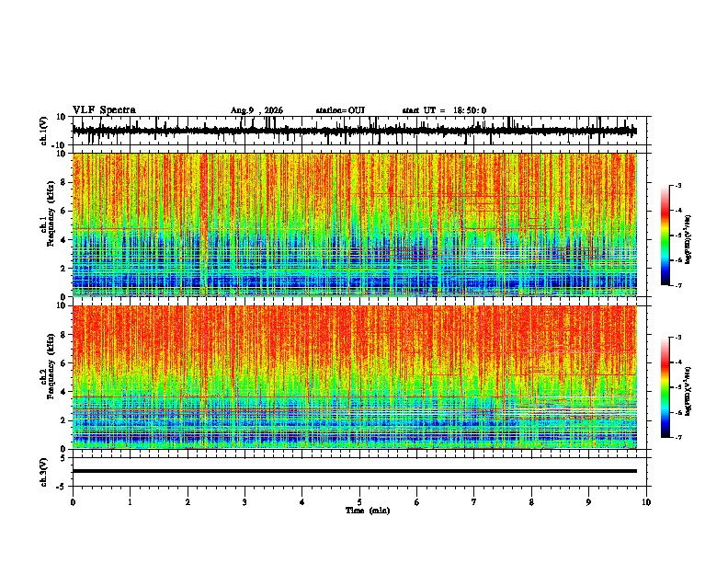Image resolution: width=728 pixels, height=563 pixels.
Task: Click inside the ch.1 spectrogram panel
Action: [x=354, y=224]
